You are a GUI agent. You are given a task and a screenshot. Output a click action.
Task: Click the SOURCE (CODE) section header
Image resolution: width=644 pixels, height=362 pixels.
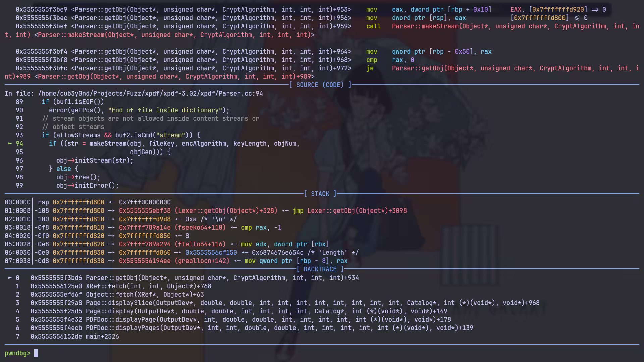(x=320, y=85)
